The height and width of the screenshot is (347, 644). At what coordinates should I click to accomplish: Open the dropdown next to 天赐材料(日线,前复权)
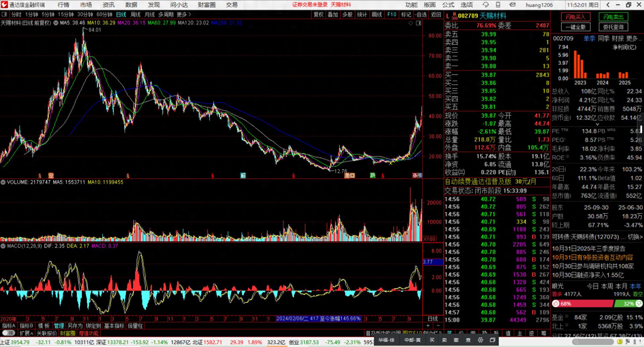click(55, 23)
